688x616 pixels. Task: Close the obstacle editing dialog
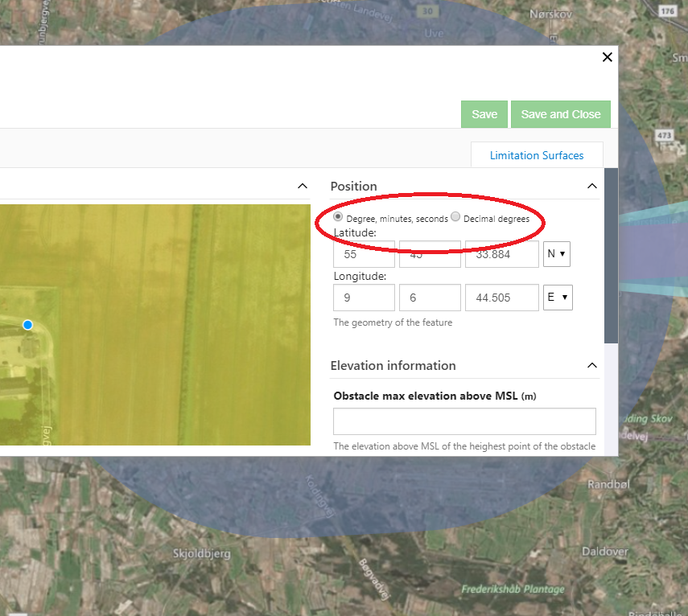tap(607, 57)
